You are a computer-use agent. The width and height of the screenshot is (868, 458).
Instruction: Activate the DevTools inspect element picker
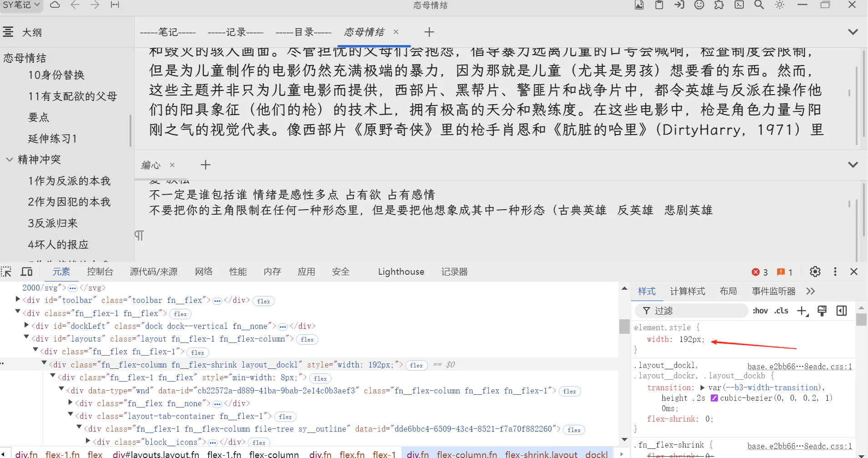pyautogui.click(x=6, y=272)
